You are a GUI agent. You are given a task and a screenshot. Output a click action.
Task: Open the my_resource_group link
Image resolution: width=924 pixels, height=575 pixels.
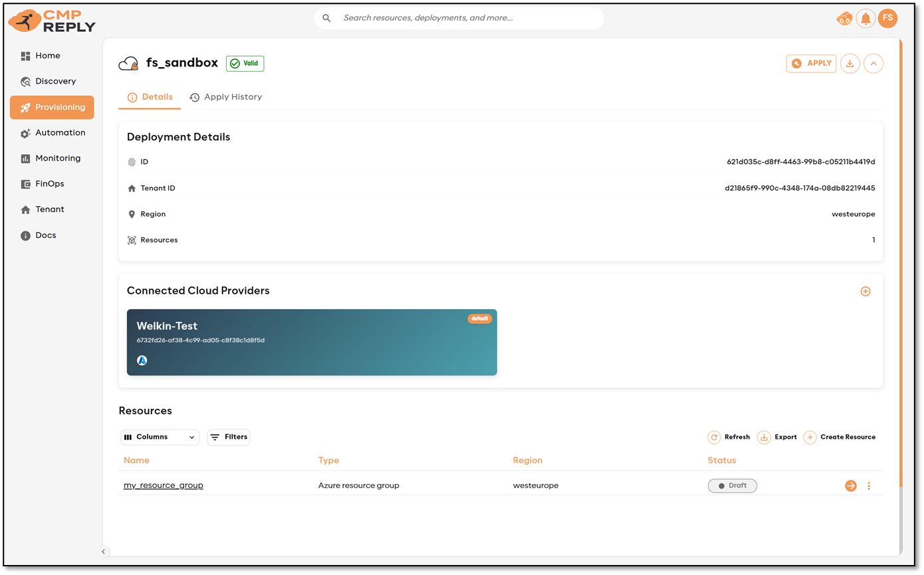coord(164,485)
